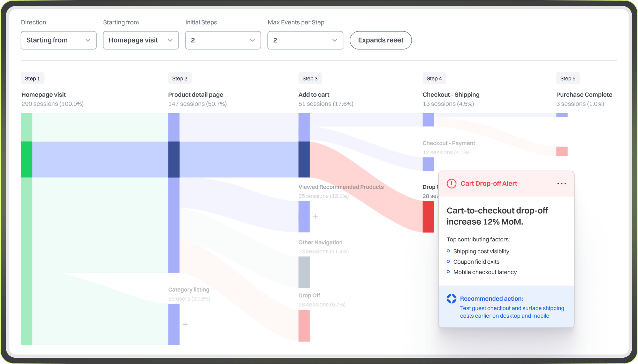Expand the Initial Steps dropdown
638x364 pixels.
point(223,40)
